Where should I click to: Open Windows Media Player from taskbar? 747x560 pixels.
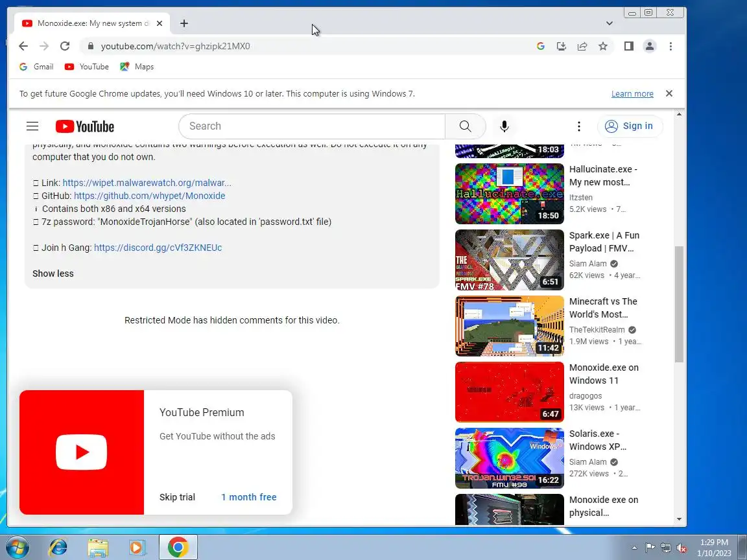[137, 548]
